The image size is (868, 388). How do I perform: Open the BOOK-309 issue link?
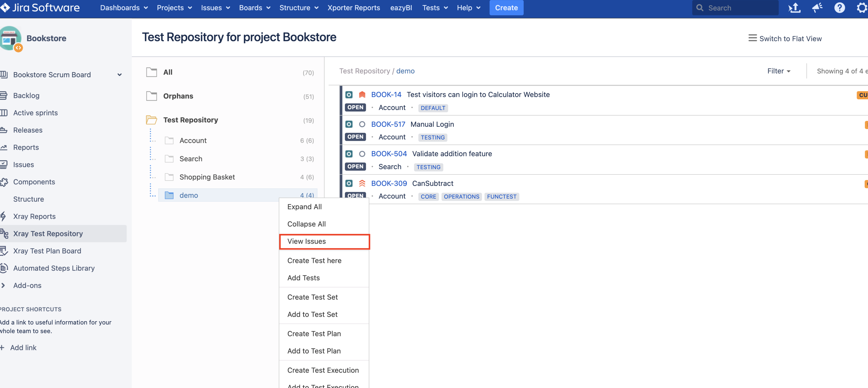[x=389, y=183]
